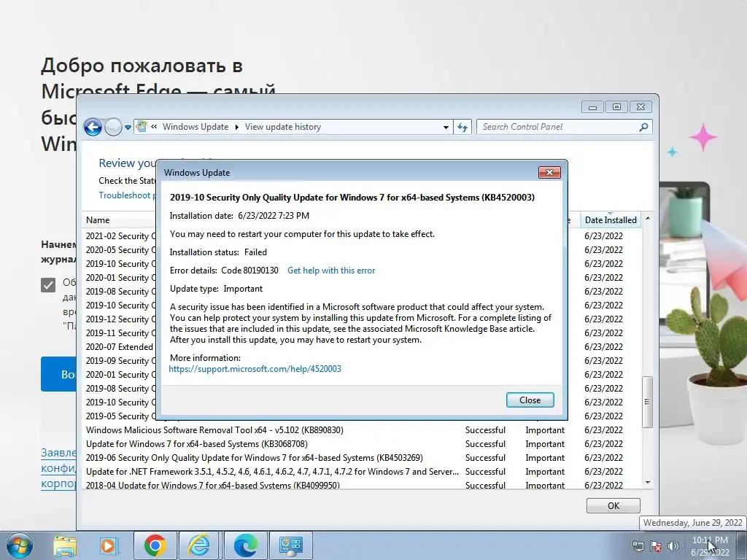Click the taskbar clock showing 10:11 PM

tap(709, 546)
